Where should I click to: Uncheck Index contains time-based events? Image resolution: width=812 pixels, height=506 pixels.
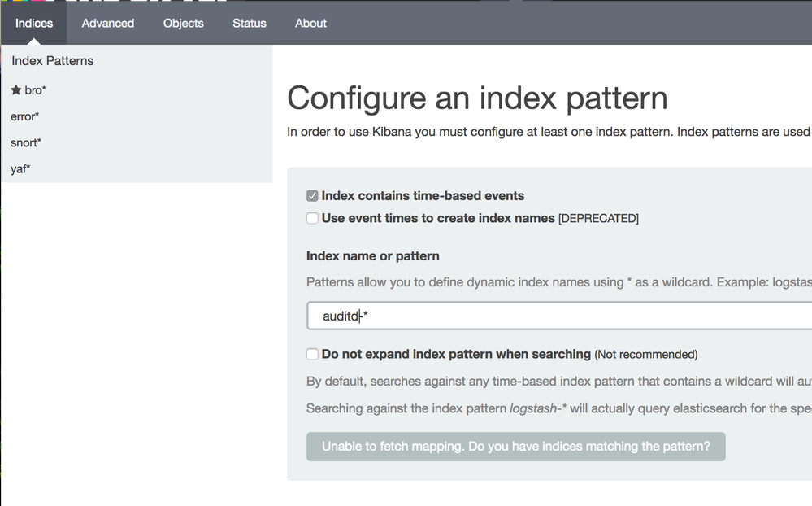click(x=312, y=196)
